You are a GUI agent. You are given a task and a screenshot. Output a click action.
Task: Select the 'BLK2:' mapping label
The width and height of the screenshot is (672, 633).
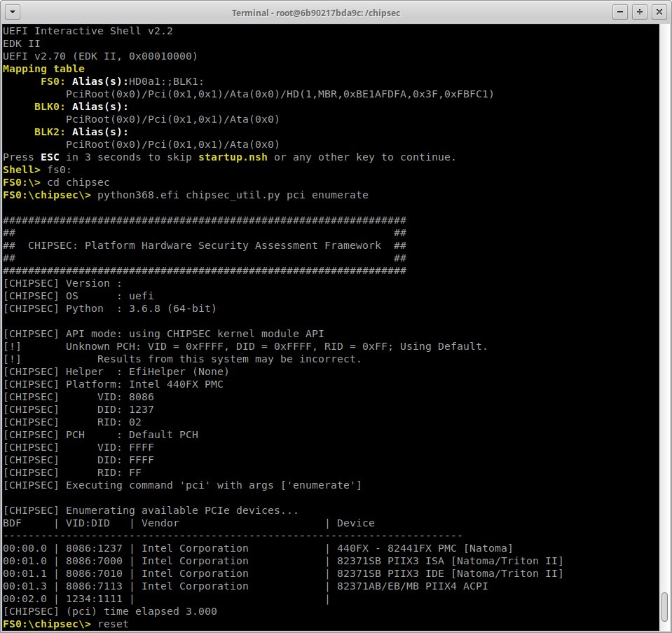point(50,132)
